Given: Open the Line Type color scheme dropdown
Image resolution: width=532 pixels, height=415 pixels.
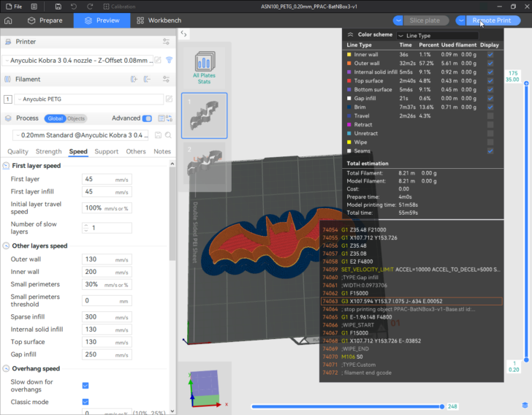Looking at the screenshot, I should point(438,36).
